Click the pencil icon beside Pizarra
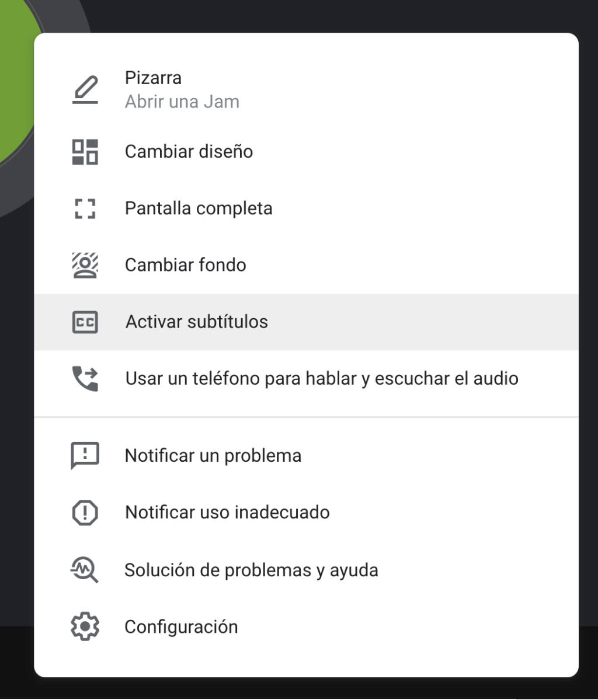598x700 pixels. (85, 90)
